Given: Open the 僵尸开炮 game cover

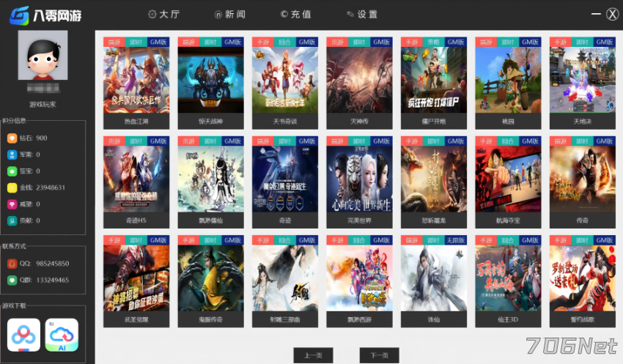Looking at the screenshot, I should pos(433,80).
